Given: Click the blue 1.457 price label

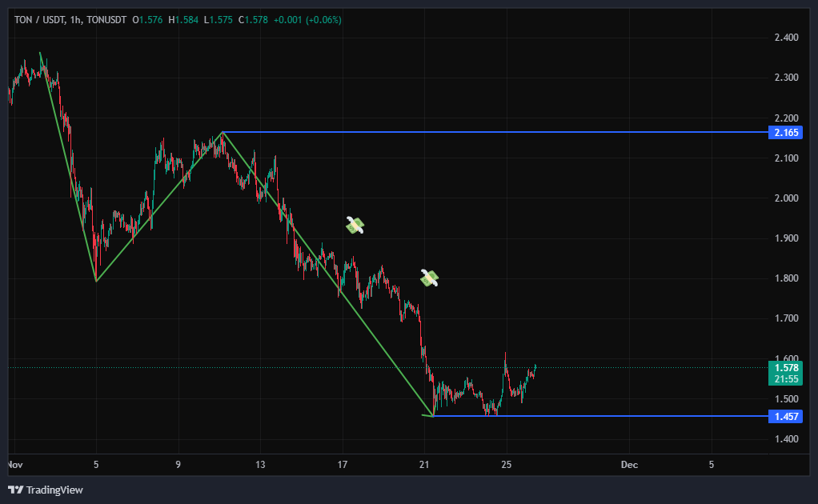Looking at the screenshot, I should click(x=784, y=417).
